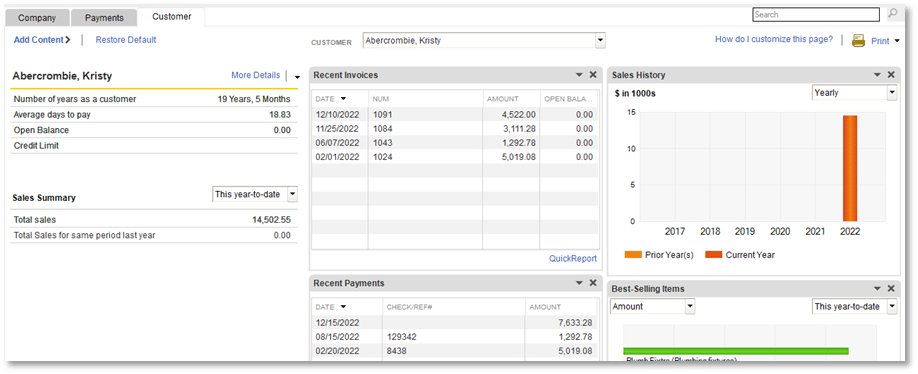Viewport: 918px width, 374px height.
Task: Select invoice number 1043
Action: (x=382, y=142)
